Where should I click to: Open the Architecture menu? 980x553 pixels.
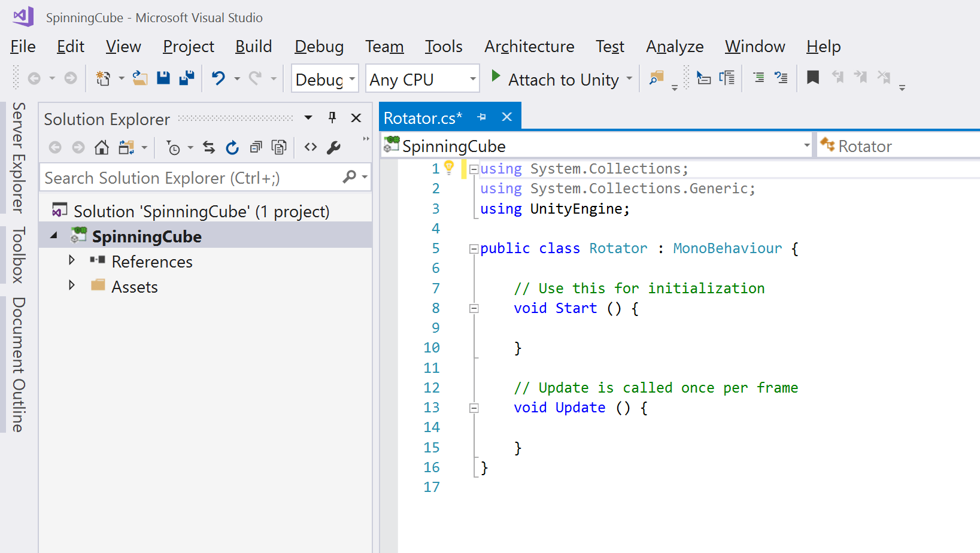[x=529, y=46]
